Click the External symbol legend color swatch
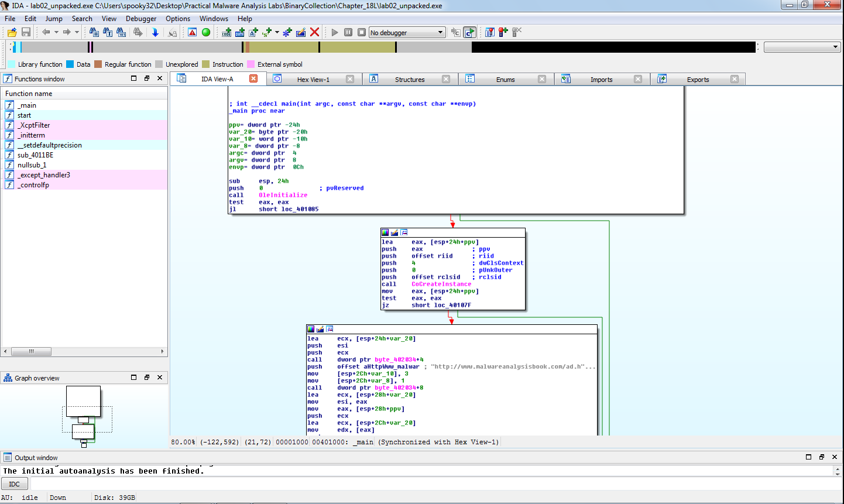 pyautogui.click(x=251, y=64)
